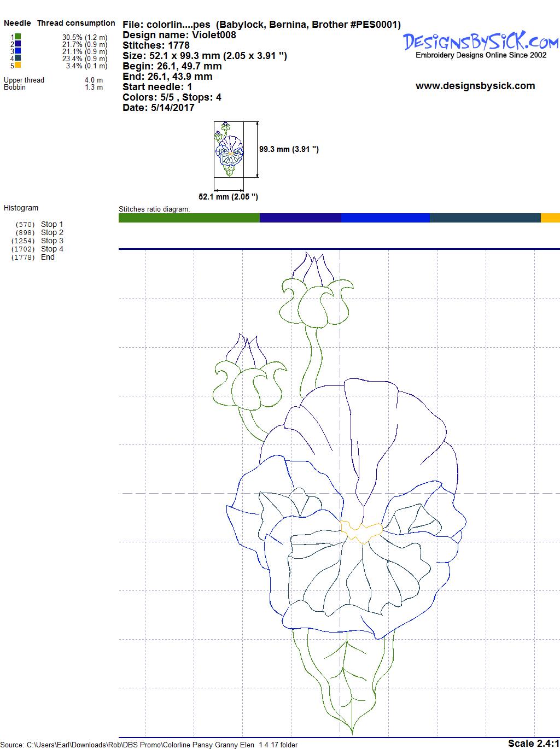Pick the bright blue needle 3 swatch
This screenshot has height=749, width=560.
17,51
